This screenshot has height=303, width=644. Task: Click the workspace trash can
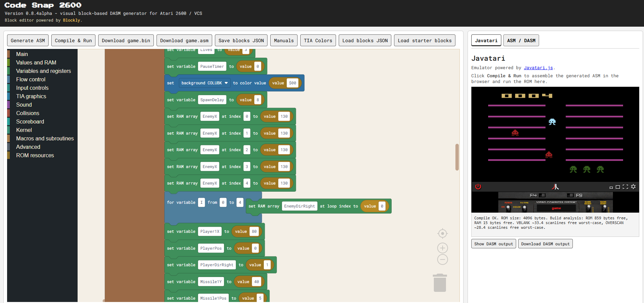click(440, 283)
